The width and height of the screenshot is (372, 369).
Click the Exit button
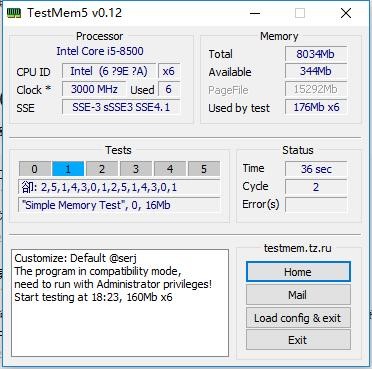tap(298, 340)
